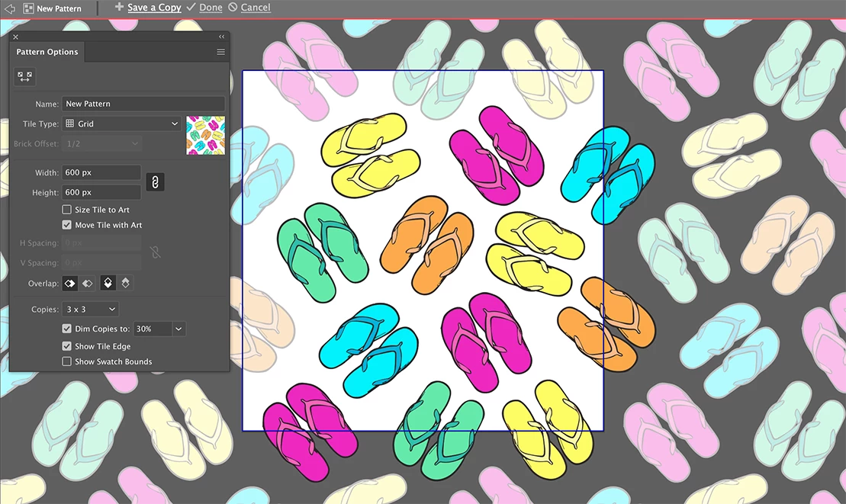Screen dimensions: 846x504
Task: Click the New Pattern label in the top bar
Action: pos(59,8)
